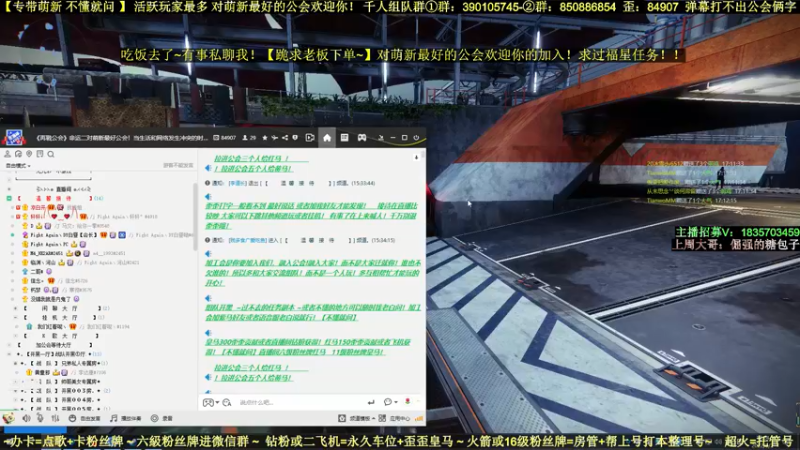Click the skin/pin icon beside the minimize button
800x450 pixels.
(381, 138)
